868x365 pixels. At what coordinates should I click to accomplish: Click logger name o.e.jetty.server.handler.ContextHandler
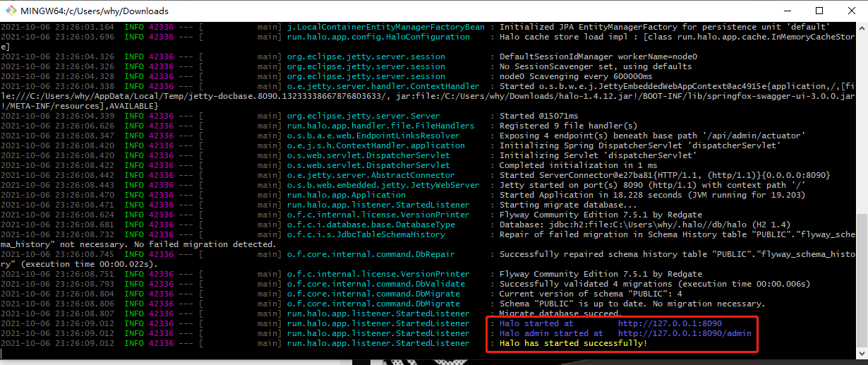(x=383, y=86)
